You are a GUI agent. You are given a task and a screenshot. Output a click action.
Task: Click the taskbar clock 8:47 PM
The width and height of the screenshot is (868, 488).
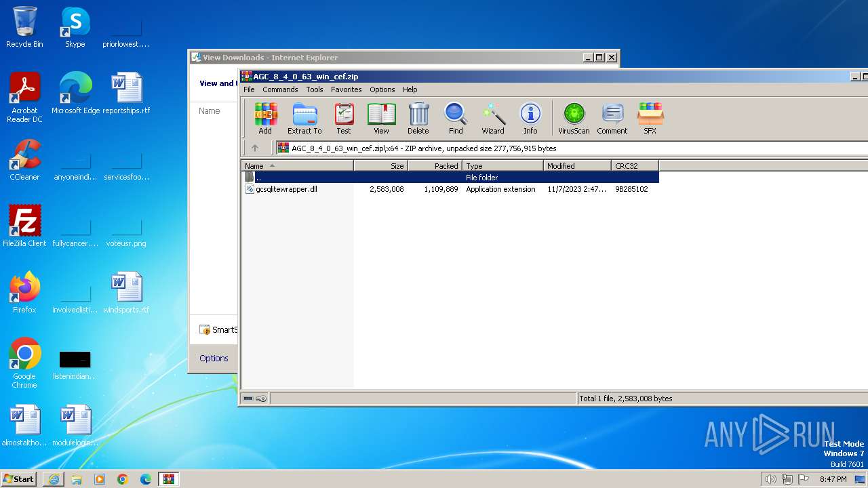coord(833,479)
